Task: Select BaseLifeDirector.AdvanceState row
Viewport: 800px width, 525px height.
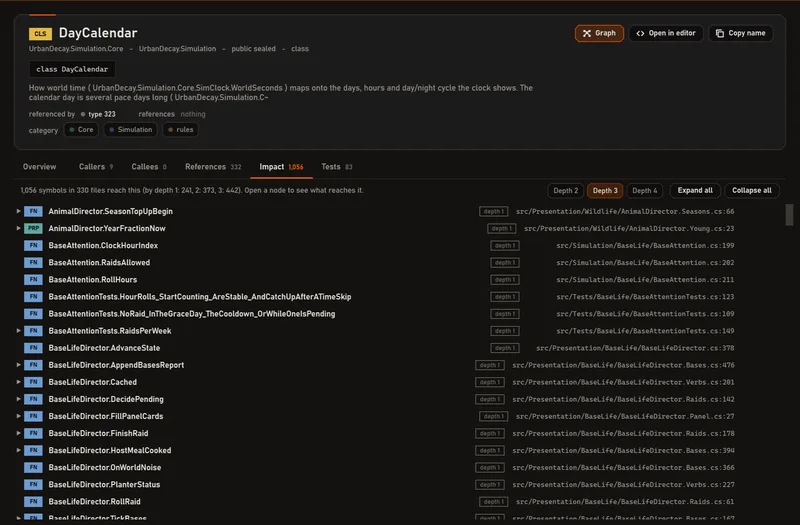Action: [x=377, y=348]
